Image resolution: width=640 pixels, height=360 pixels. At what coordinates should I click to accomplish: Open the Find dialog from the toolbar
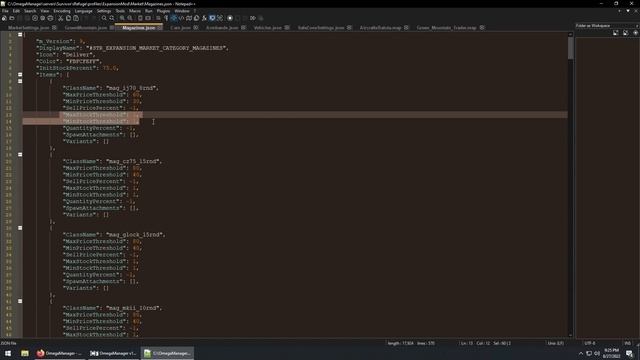[x=104, y=18]
